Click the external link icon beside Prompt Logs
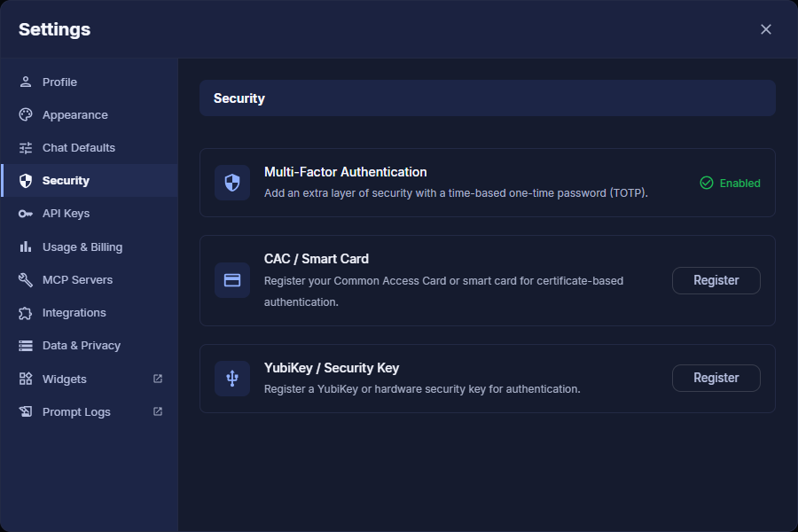This screenshot has width=798, height=532. [x=158, y=411]
